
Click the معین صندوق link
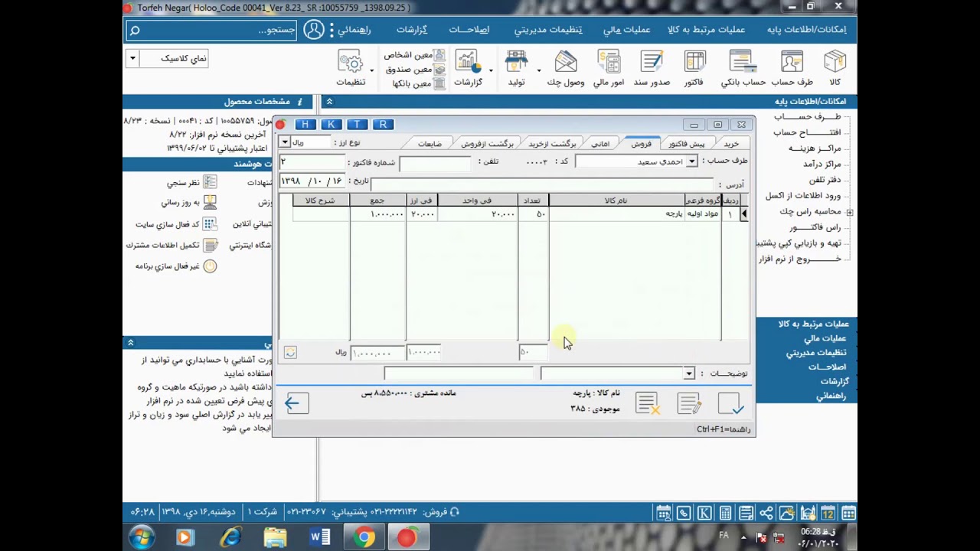click(x=415, y=69)
